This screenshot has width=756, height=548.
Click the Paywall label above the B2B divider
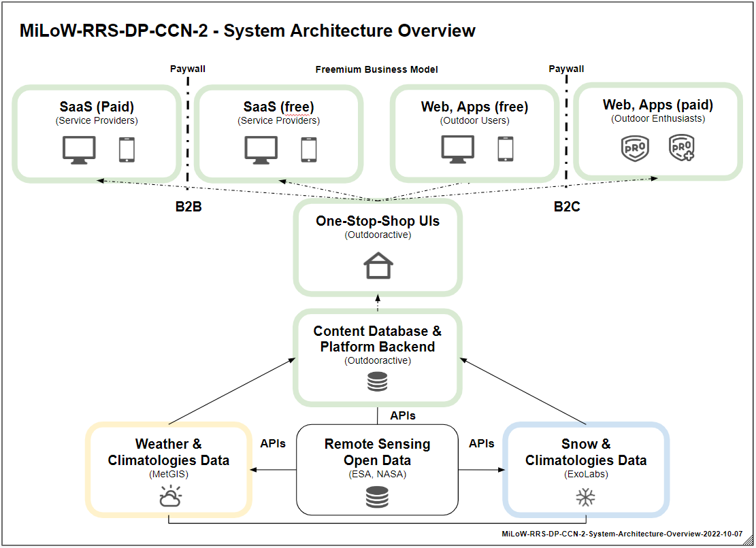(x=188, y=69)
